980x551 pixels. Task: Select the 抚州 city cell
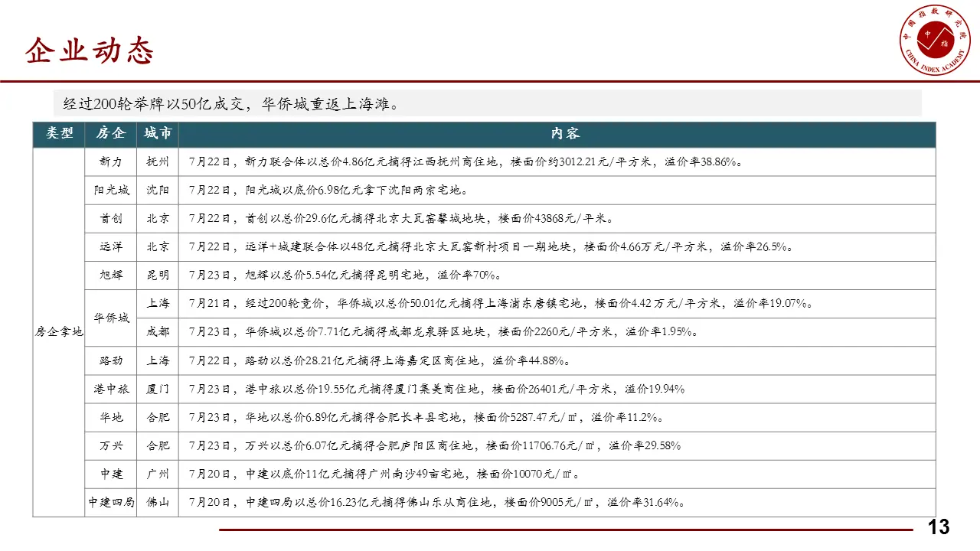[x=158, y=162]
